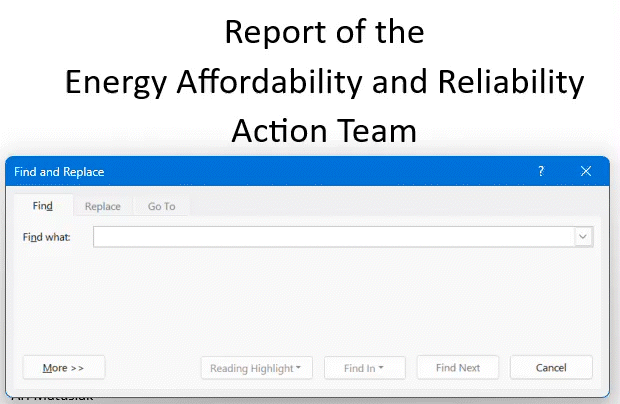Click the Find and Replace title bar
The image size is (620, 404).
click(x=250, y=171)
